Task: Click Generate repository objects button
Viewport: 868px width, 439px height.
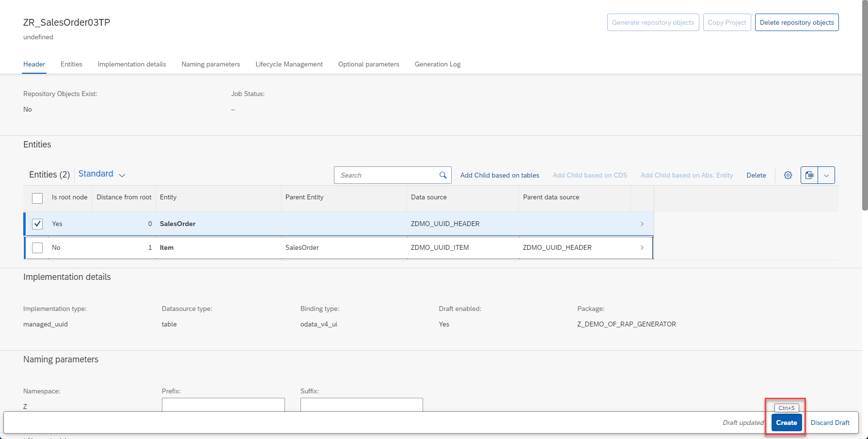Action: pyautogui.click(x=653, y=22)
